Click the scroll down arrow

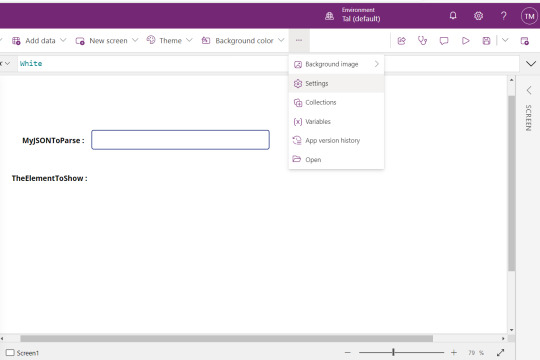click(x=511, y=330)
